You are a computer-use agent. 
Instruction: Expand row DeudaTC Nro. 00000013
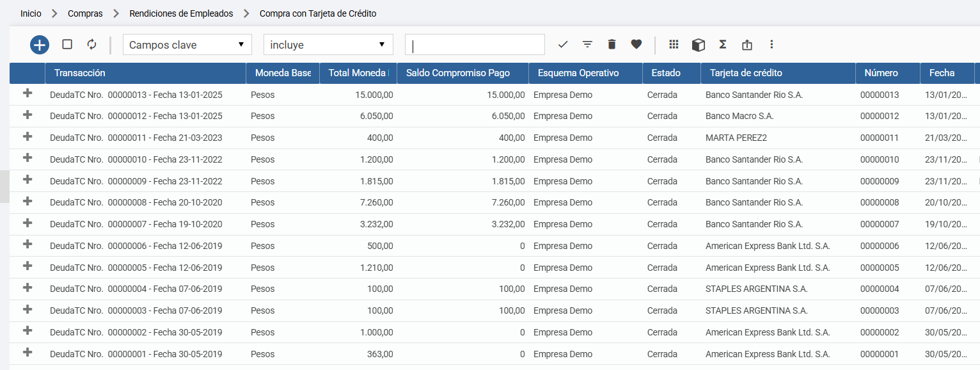coord(27,93)
